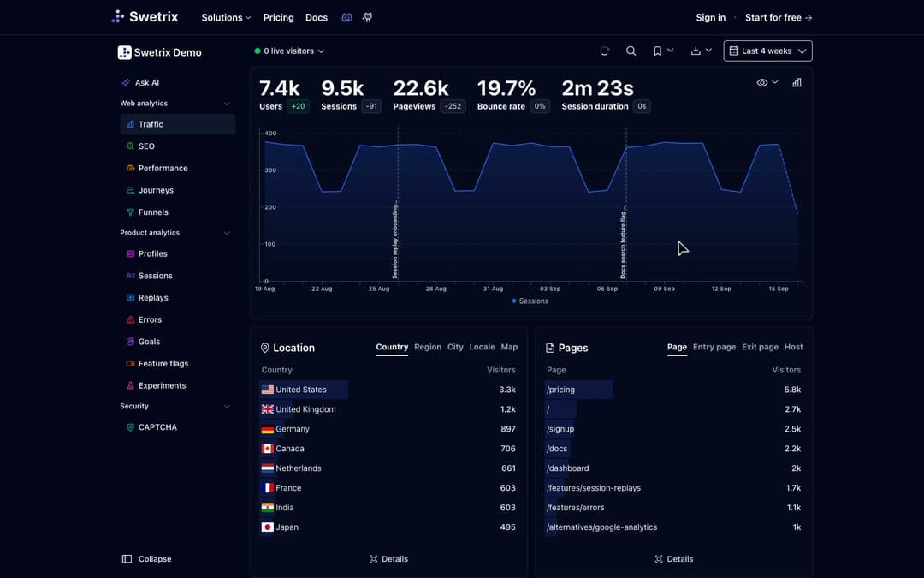Expand the eye metrics dropdown chevron

pos(775,82)
